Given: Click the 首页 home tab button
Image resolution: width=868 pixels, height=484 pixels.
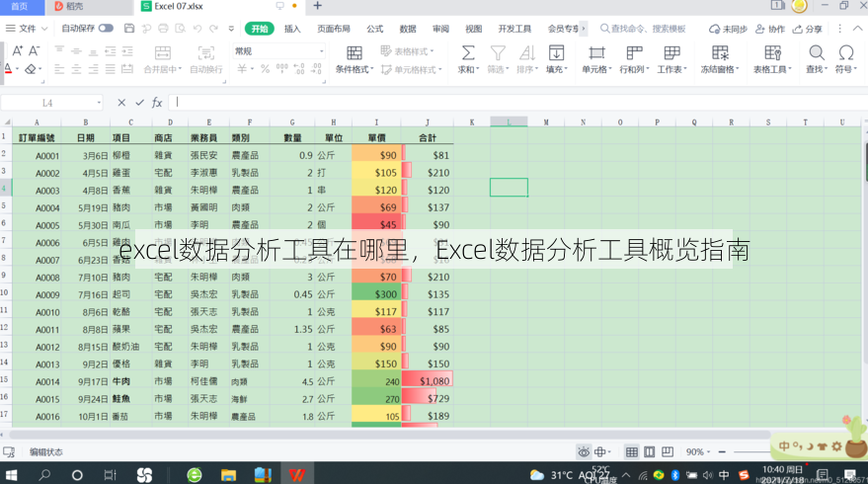Looking at the screenshot, I should click(x=20, y=7).
